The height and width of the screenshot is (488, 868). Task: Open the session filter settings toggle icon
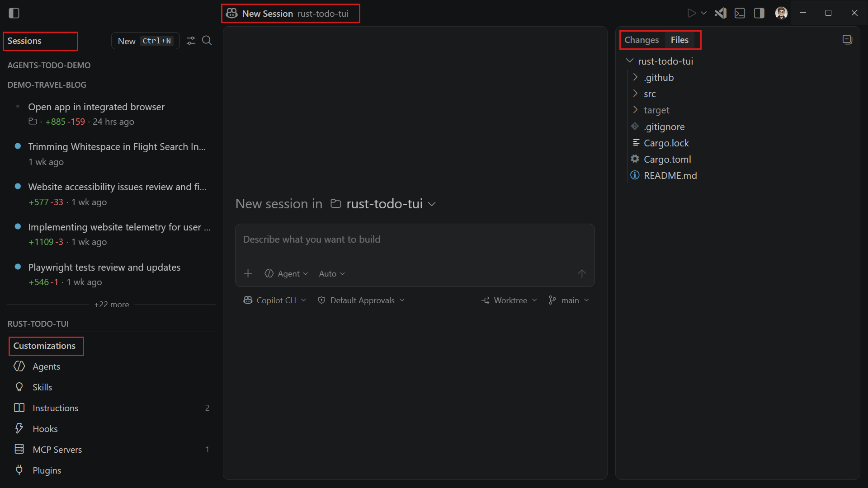point(191,41)
